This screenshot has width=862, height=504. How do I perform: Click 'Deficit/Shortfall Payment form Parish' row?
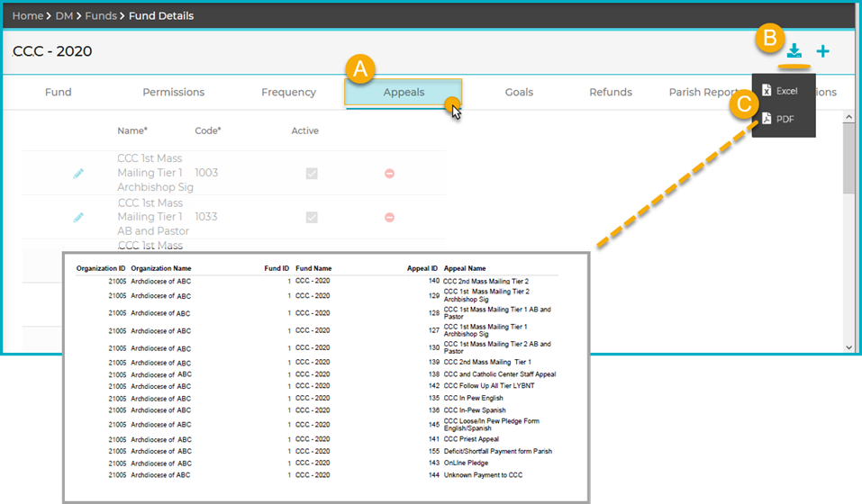click(497, 451)
